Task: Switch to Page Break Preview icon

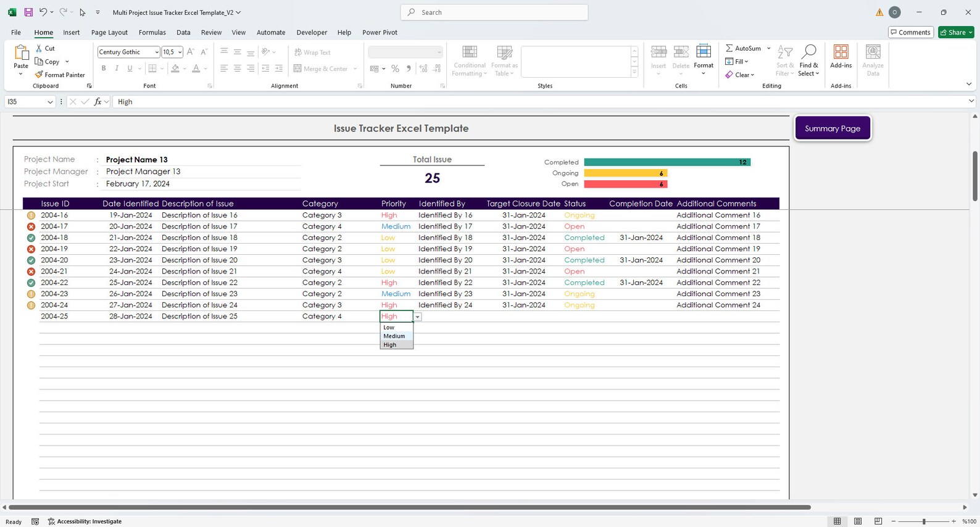Action: pyautogui.click(x=878, y=521)
